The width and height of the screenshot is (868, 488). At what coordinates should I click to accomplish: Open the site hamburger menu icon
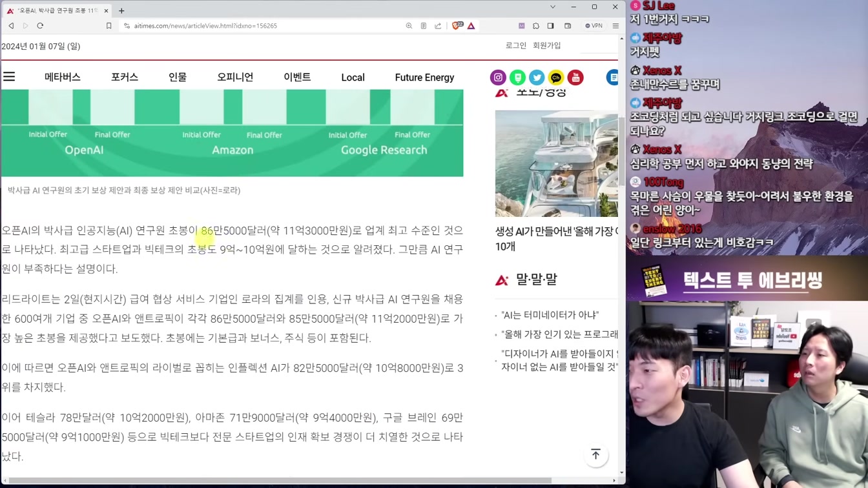[9, 77]
